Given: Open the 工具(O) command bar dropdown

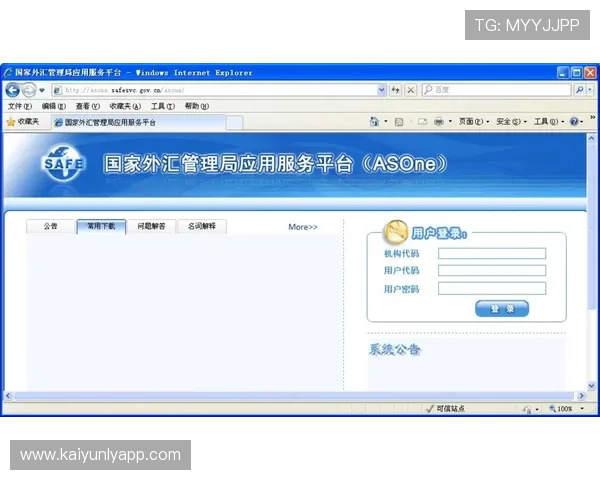Looking at the screenshot, I should (x=549, y=122).
